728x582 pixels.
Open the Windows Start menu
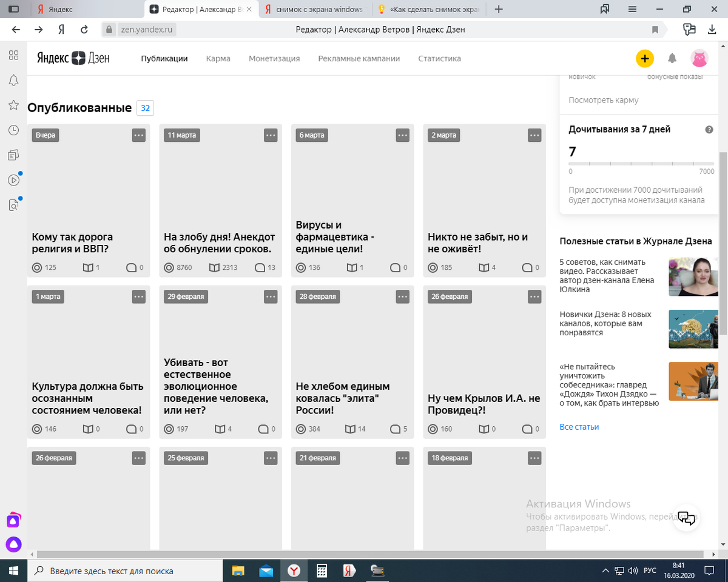coord(13,570)
